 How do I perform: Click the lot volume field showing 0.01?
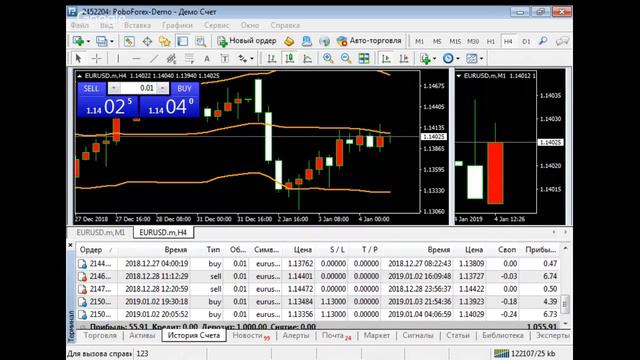tap(138, 88)
